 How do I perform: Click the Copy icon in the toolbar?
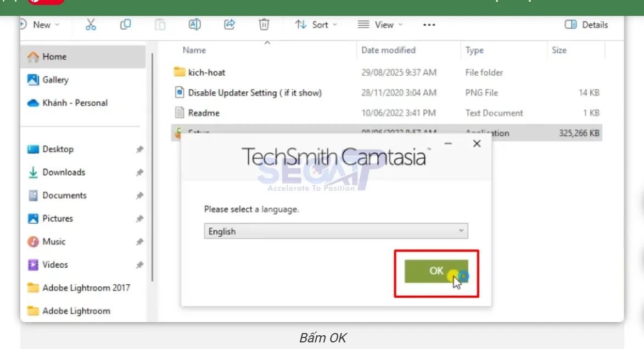[126, 24]
